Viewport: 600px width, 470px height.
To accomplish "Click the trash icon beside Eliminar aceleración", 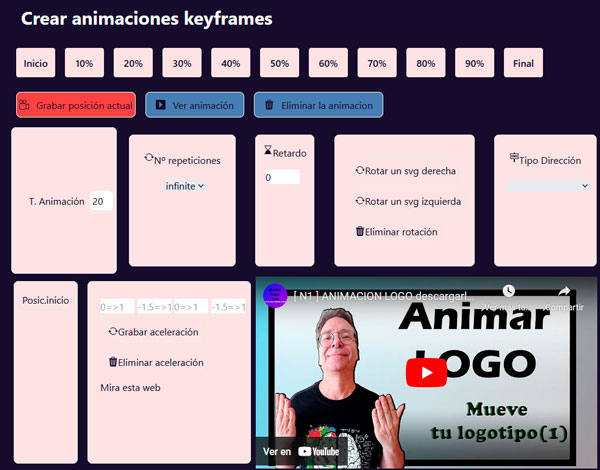I will 113,362.
